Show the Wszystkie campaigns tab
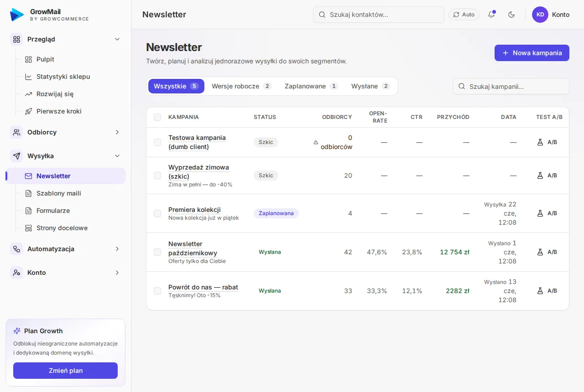The height and width of the screenshot is (392, 584). [176, 86]
